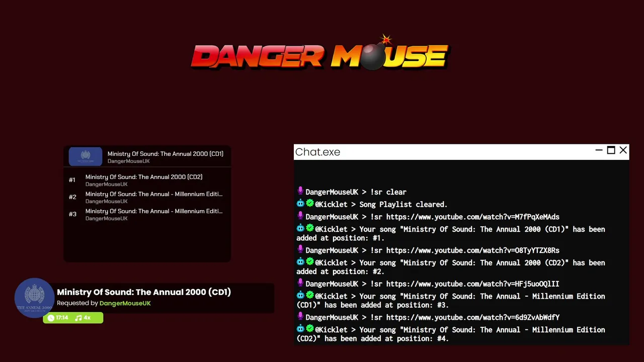Click the blue thumbnail at top of playlist
Screen dimensions: 644x362
[86, 156]
